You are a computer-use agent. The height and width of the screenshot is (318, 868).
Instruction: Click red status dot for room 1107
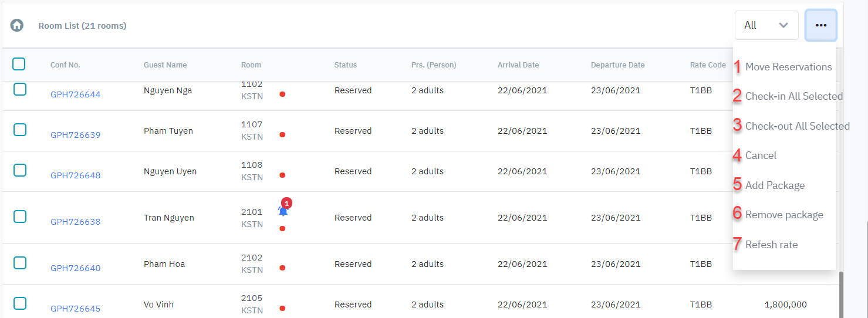tap(282, 135)
